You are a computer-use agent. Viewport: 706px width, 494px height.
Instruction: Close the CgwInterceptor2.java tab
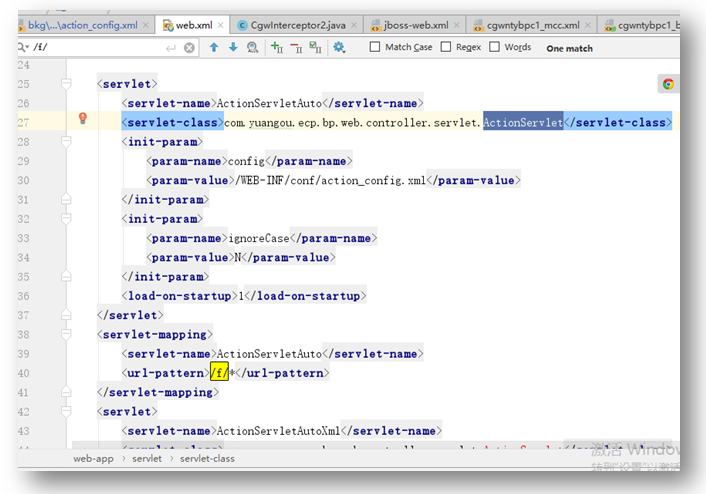coord(354,25)
